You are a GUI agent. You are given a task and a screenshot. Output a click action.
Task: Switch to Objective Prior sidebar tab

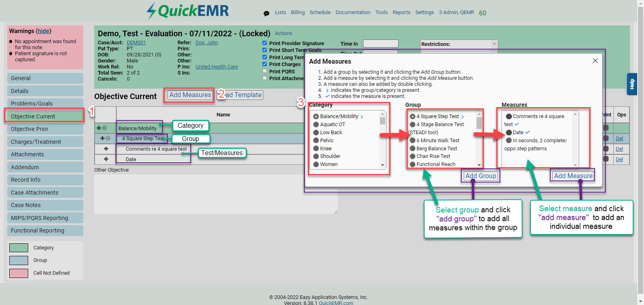click(x=45, y=129)
